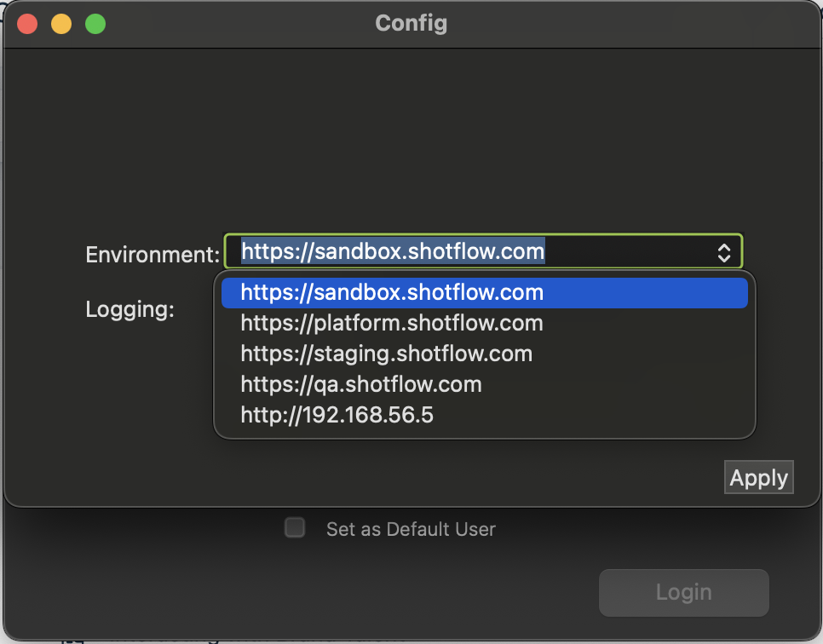Click the Login button behind the Config window
The width and height of the screenshot is (823, 644).
click(x=684, y=593)
